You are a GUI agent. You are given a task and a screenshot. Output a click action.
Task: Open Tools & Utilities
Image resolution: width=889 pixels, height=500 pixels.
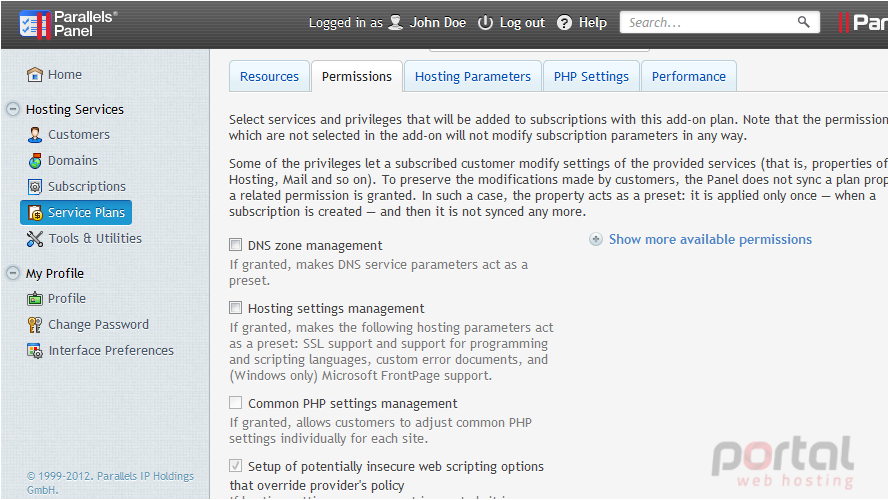(95, 239)
